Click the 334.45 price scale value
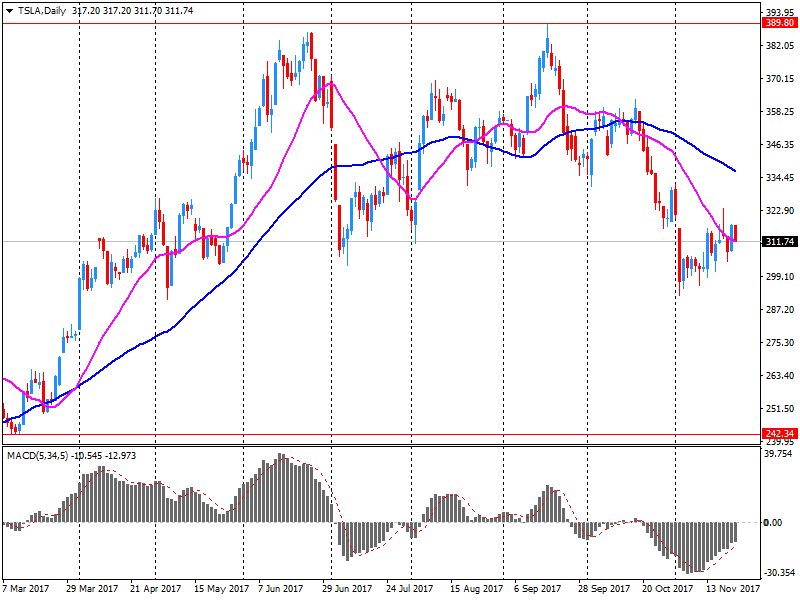The image size is (800, 600). coord(780,178)
